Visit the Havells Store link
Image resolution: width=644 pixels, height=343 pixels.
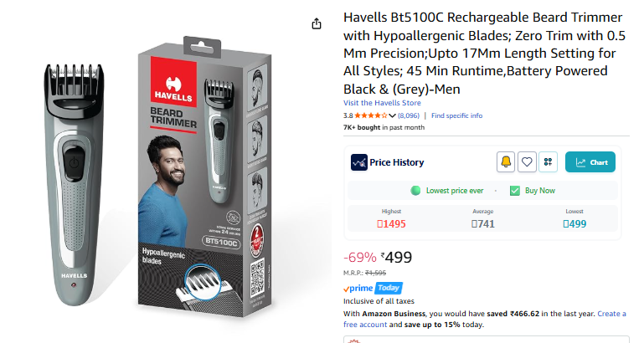coord(382,103)
